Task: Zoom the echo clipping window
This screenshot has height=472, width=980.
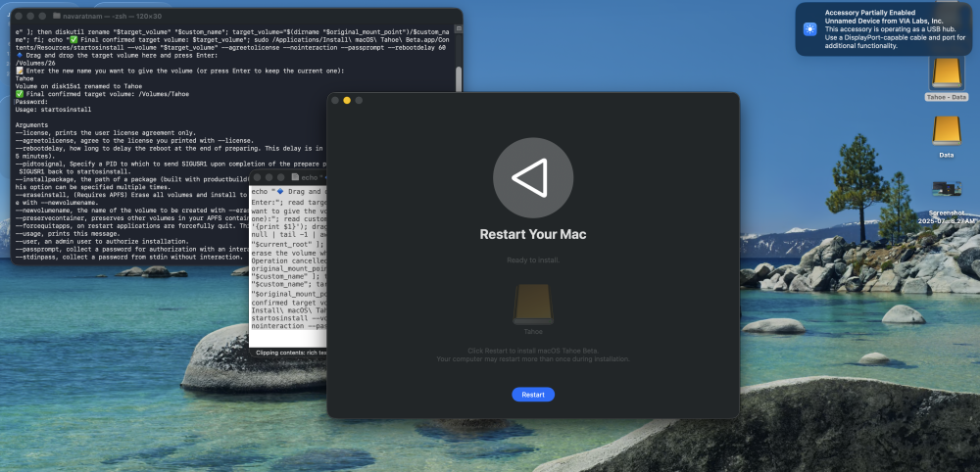Action: pyautogui.click(x=280, y=177)
